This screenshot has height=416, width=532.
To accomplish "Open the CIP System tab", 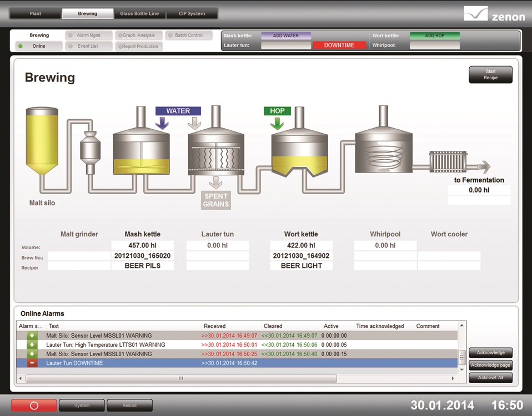I will pos(192,14).
